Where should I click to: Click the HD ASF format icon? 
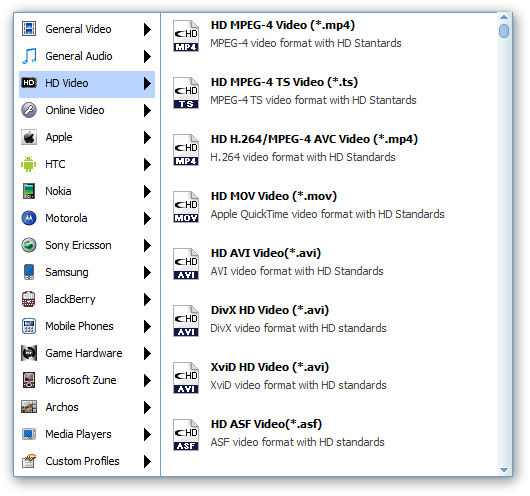(x=186, y=435)
